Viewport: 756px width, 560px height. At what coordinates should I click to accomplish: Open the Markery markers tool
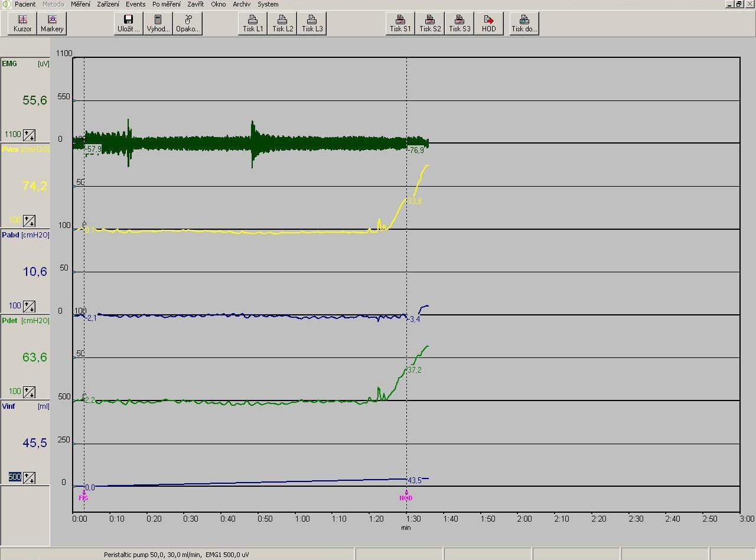pos(52,24)
